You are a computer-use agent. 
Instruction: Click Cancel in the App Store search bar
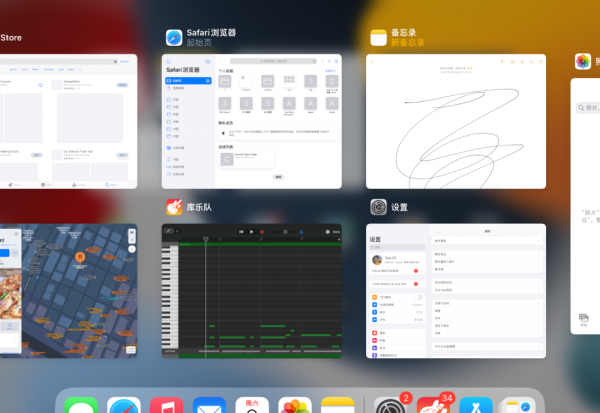coord(124,61)
